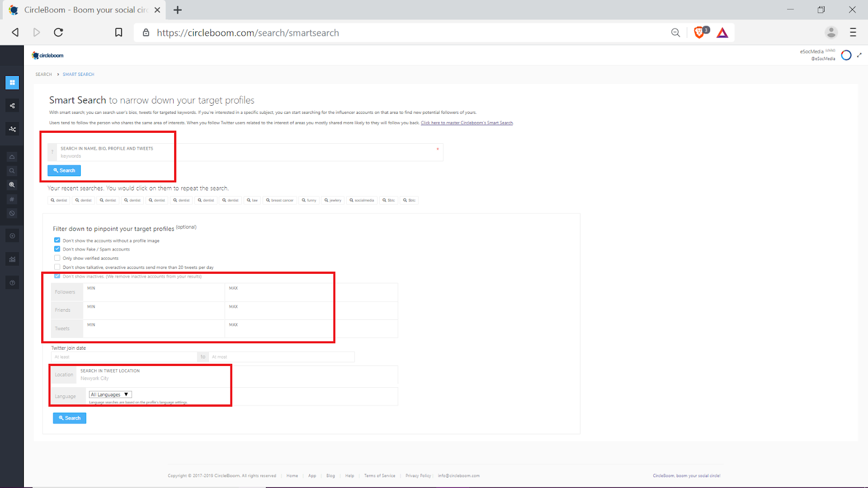Select the home icon in sidebar
The image size is (868, 488).
(12, 157)
